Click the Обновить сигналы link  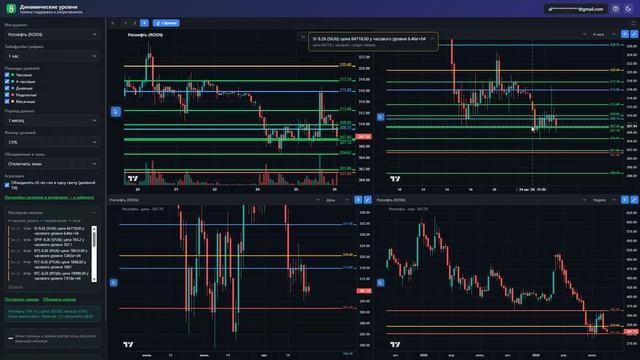tap(59, 300)
